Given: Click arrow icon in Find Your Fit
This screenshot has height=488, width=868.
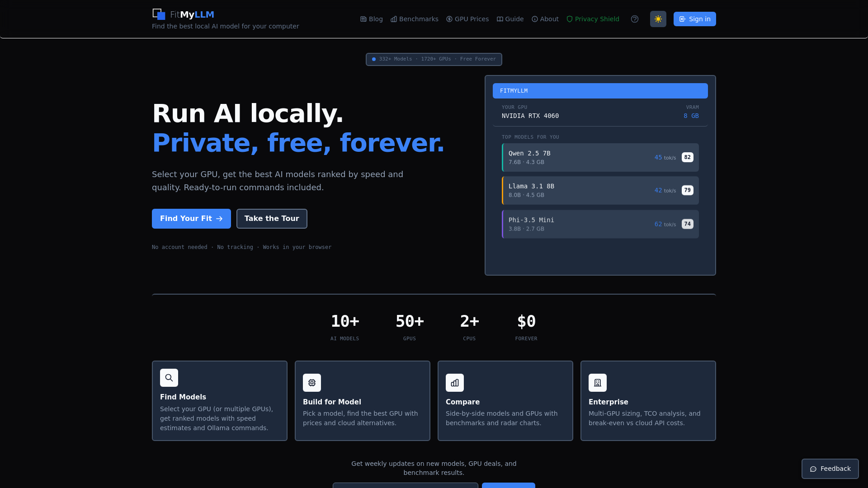Looking at the screenshot, I should tap(219, 219).
